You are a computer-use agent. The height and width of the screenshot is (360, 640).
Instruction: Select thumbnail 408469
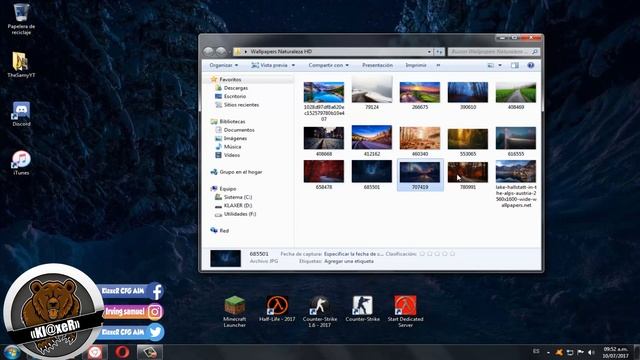tap(516, 95)
